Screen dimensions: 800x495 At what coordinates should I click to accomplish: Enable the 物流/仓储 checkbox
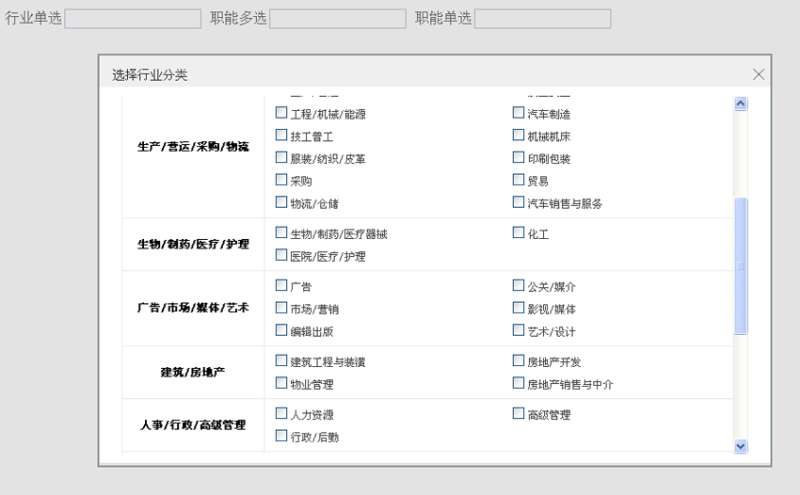tap(281, 202)
